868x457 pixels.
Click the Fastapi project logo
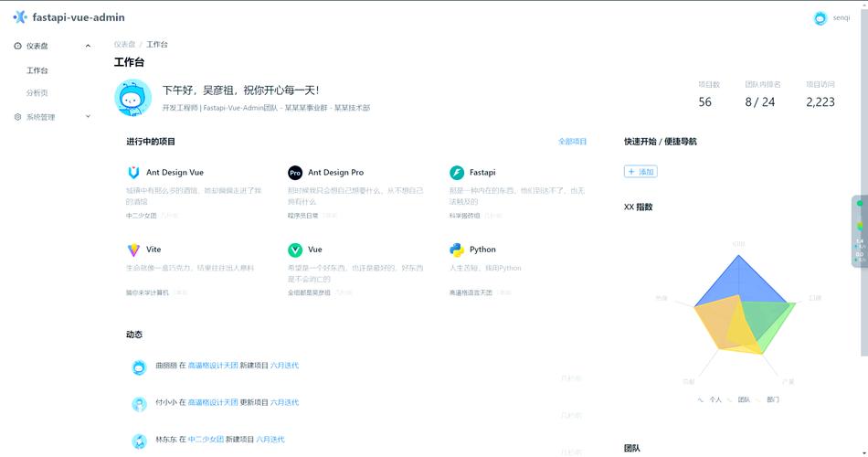[457, 173]
